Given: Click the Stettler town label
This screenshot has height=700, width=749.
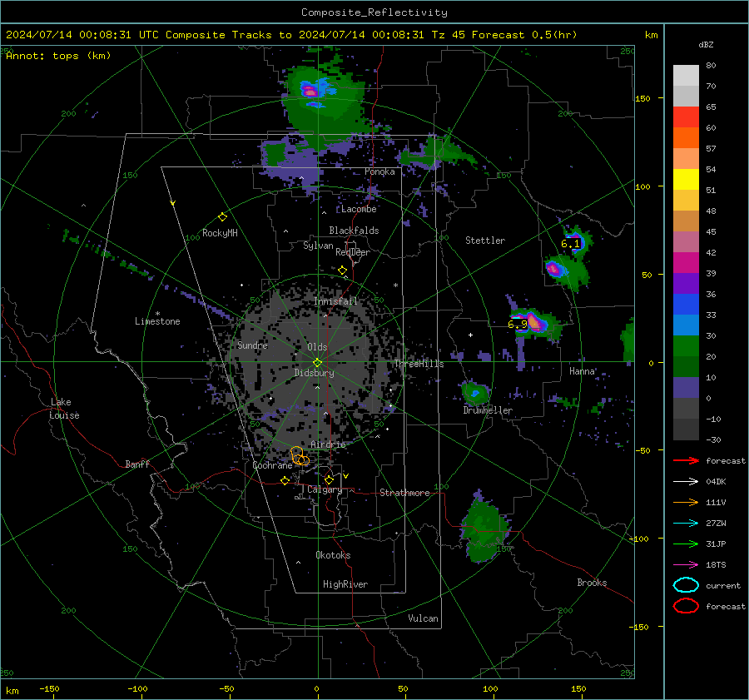Looking at the screenshot, I should [x=485, y=241].
